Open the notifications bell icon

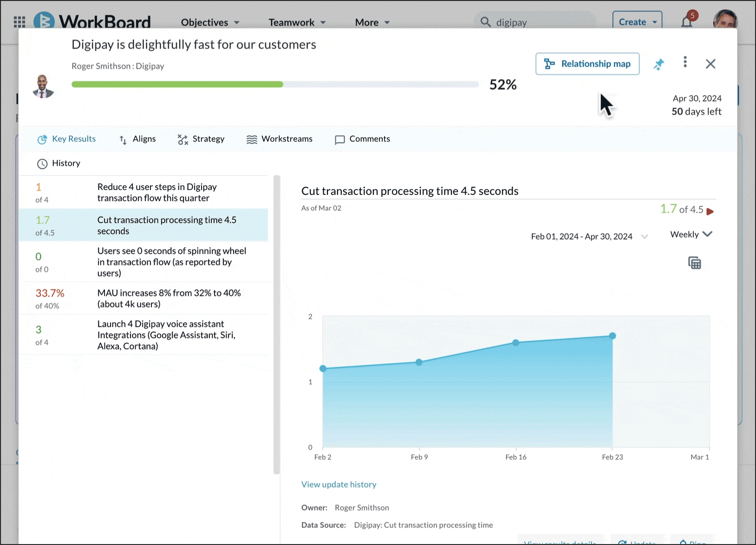(x=687, y=22)
